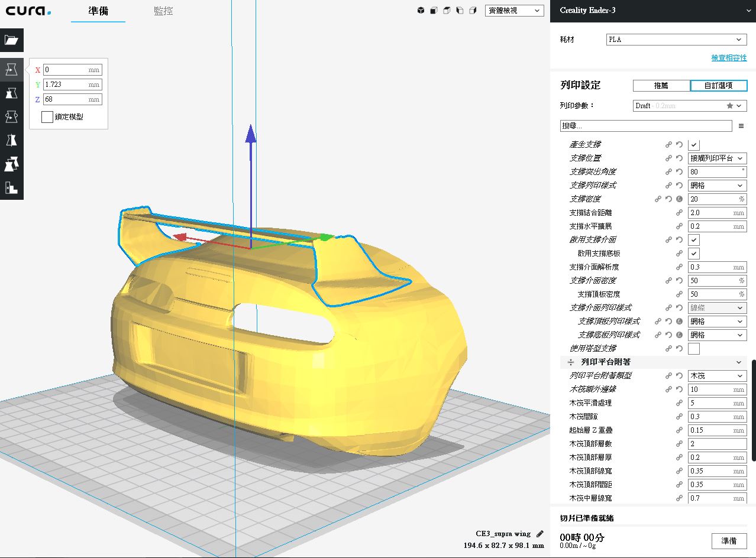
Task: Reset the 使用塔型支撐 setting with revert arrow
Action: point(680,349)
